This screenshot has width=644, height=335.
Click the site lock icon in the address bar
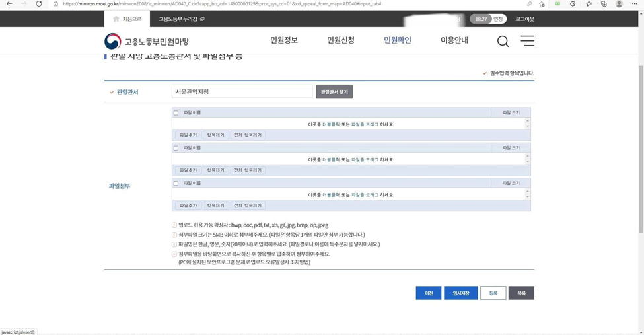(56, 4)
